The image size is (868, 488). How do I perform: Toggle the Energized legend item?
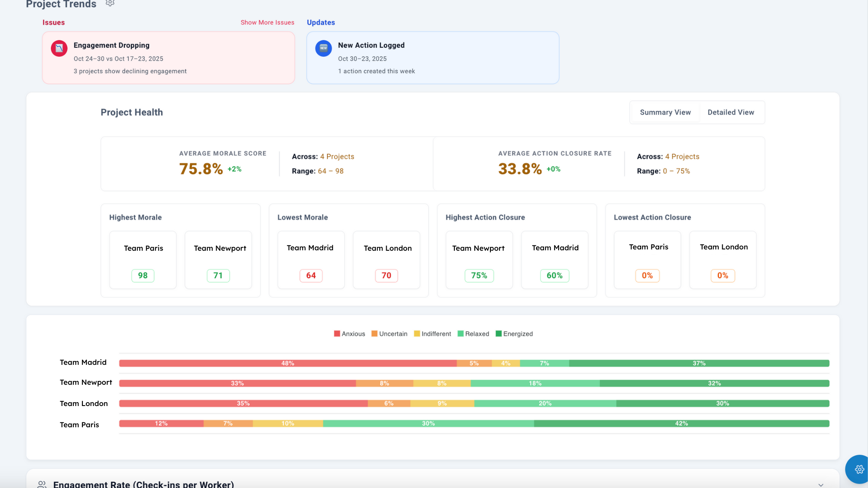click(x=514, y=334)
